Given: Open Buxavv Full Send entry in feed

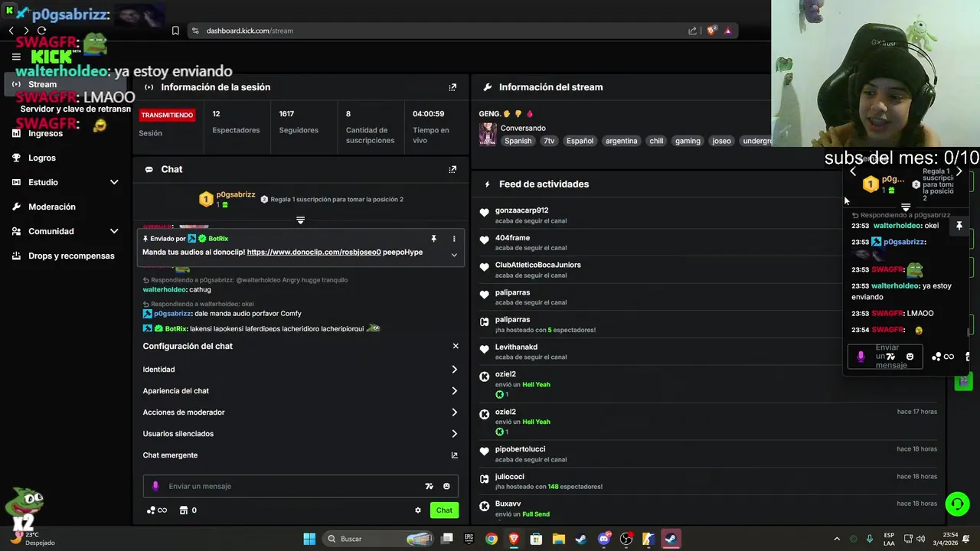Looking at the screenshot, I should pos(508,504).
